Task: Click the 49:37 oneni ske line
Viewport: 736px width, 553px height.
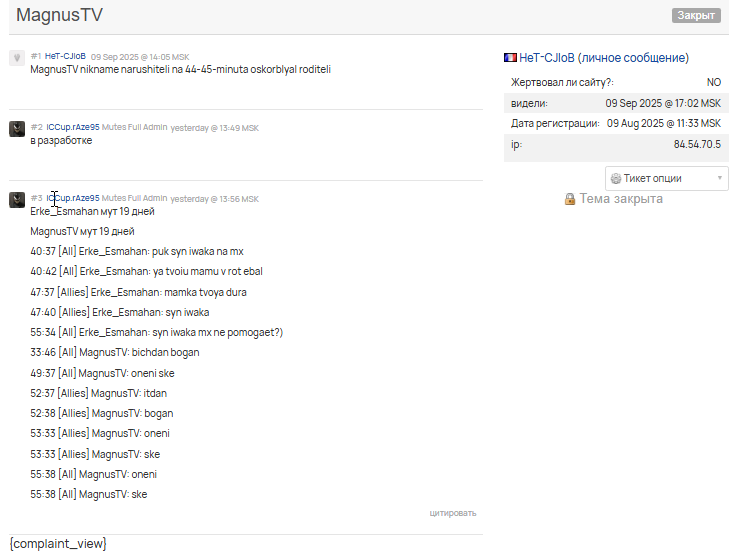Action: pos(102,373)
